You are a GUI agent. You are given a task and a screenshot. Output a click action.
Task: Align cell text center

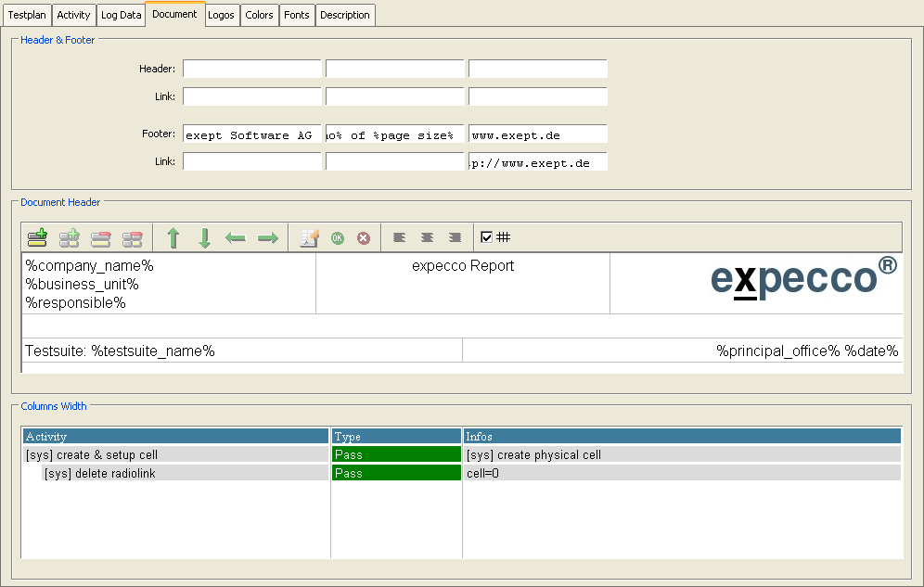[427, 237]
